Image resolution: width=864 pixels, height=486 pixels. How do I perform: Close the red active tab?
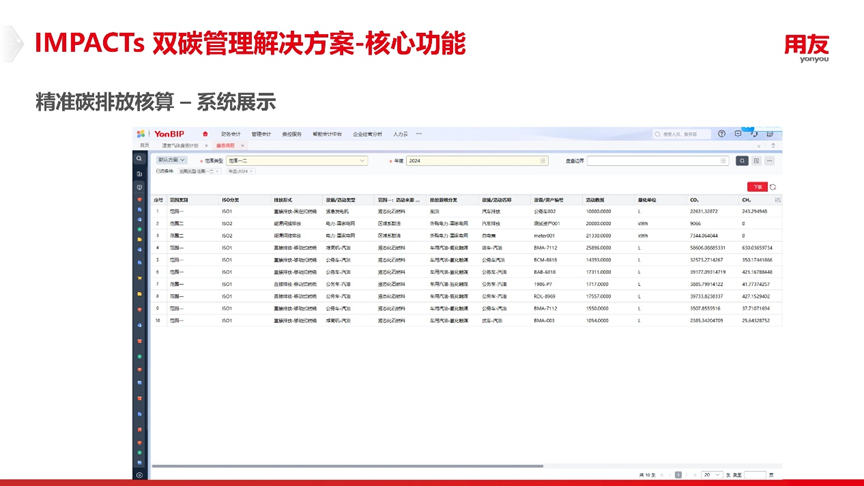pos(242,145)
